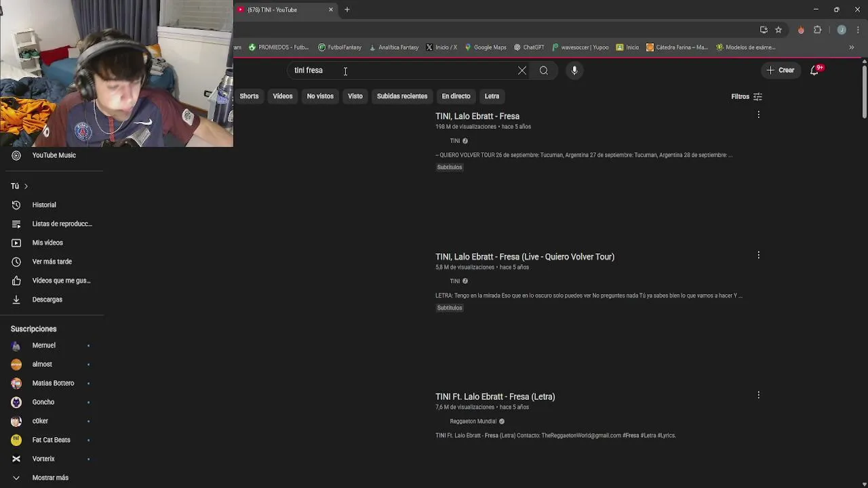Open Historial in the sidebar

click(x=52, y=205)
